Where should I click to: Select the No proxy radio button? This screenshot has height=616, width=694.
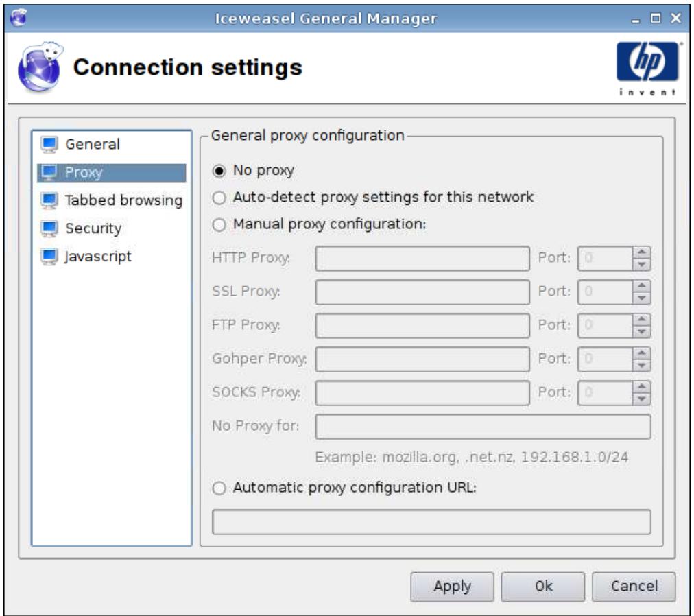219,171
